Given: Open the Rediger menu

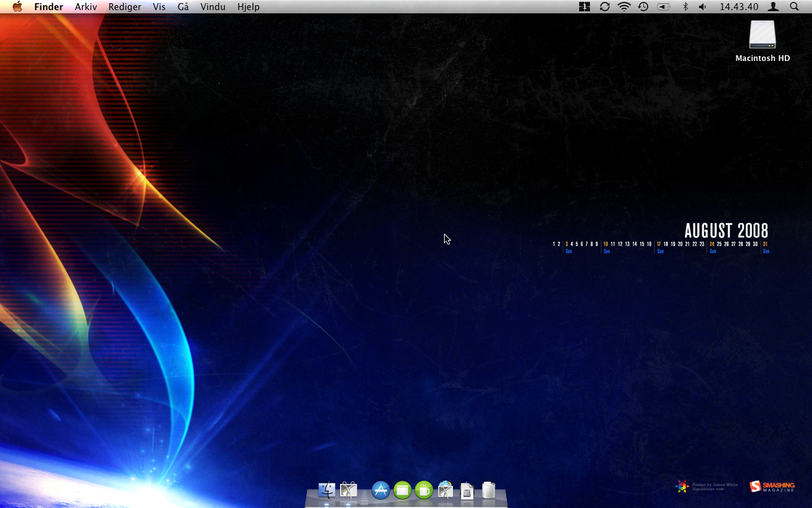Looking at the screenshot, I should point(125,7).
